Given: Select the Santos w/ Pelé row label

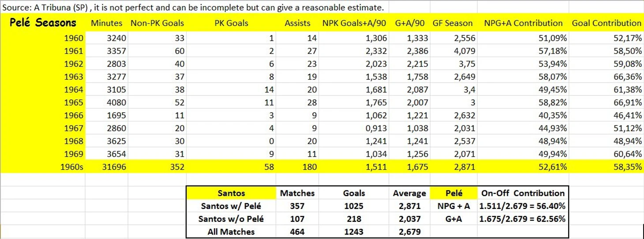Looking at the screenshot, I should tap(231, 206).
